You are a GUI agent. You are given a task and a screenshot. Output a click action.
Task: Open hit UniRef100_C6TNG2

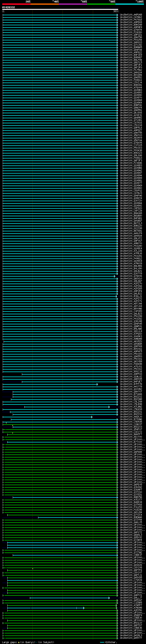click(x=131, y=17)
